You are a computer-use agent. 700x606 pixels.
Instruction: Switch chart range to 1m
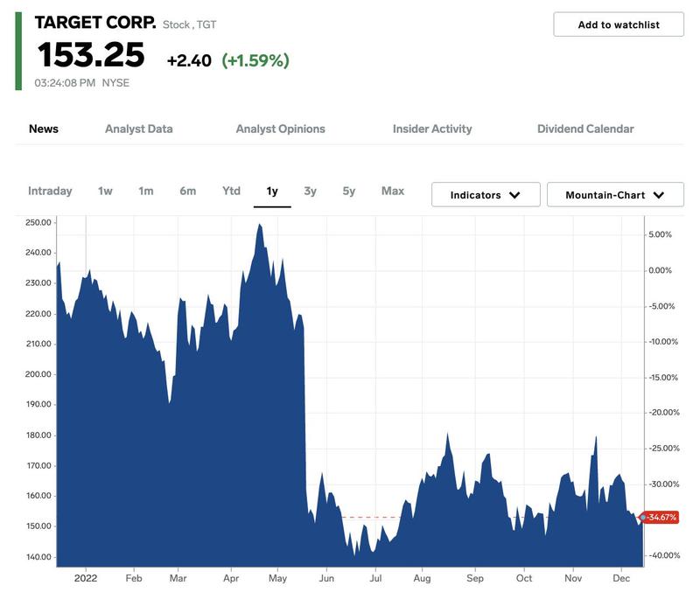coord(146,191)
